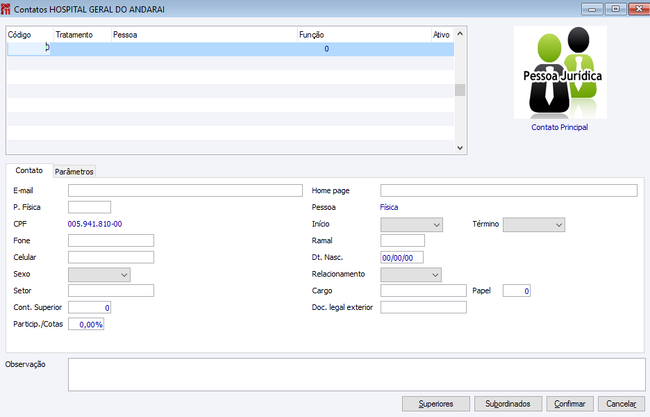Click the Doc. legal exterior field
Viewport: 650px width, 417px height.
pos(424,308)
